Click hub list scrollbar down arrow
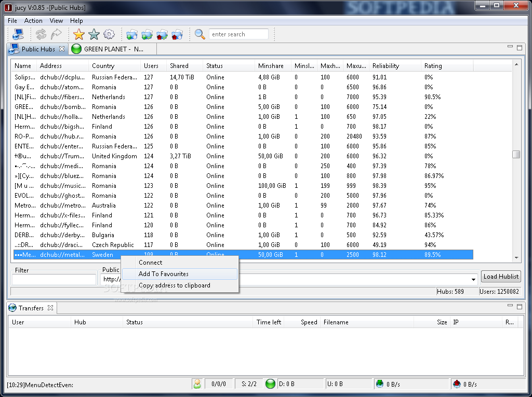Screen dimensions: 532x397 click(x=516, y=257)
